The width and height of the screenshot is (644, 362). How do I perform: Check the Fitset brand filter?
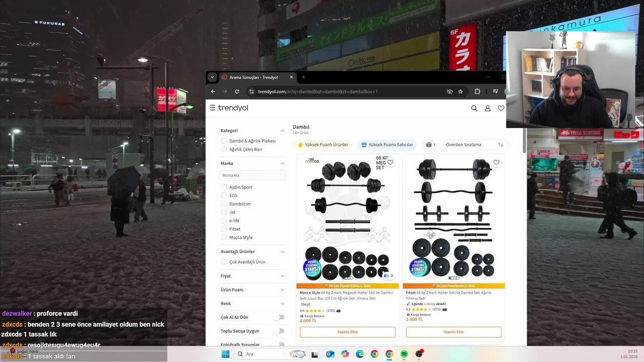click(224, 229)
